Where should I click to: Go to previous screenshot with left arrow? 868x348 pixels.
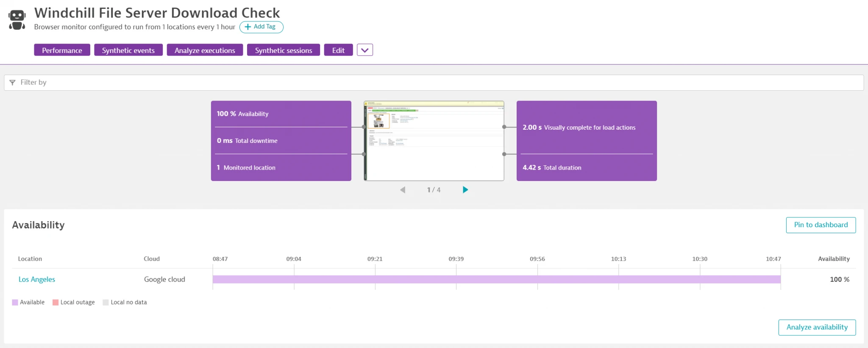(403, 190)
